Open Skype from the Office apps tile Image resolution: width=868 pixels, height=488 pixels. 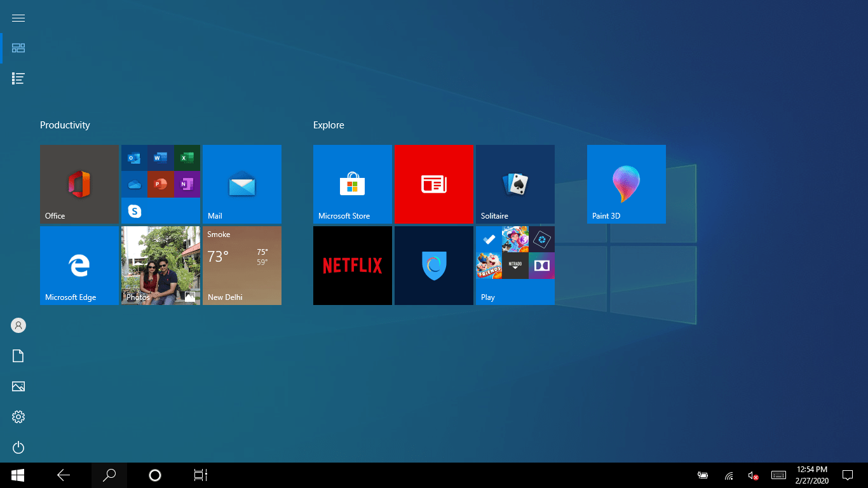tap(134, 210)
